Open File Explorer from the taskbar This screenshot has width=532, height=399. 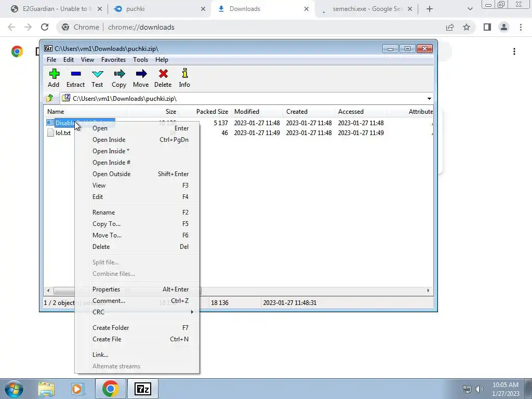coord(46,389)
